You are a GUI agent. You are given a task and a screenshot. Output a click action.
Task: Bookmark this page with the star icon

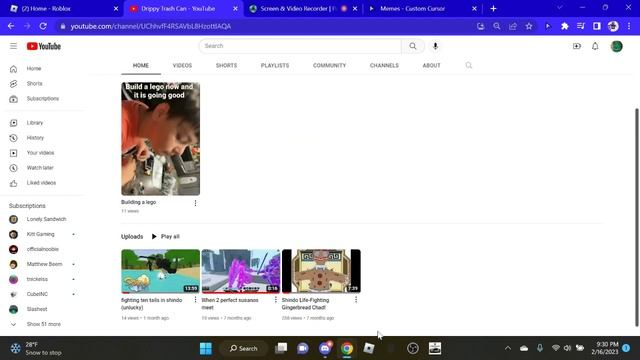tap(529, 26)
